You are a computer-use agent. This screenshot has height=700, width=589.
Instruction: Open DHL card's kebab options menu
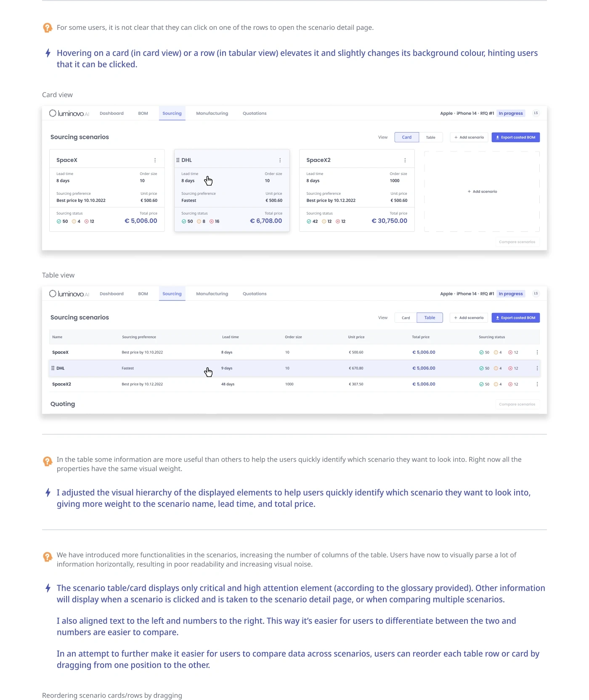coord(280,160)
